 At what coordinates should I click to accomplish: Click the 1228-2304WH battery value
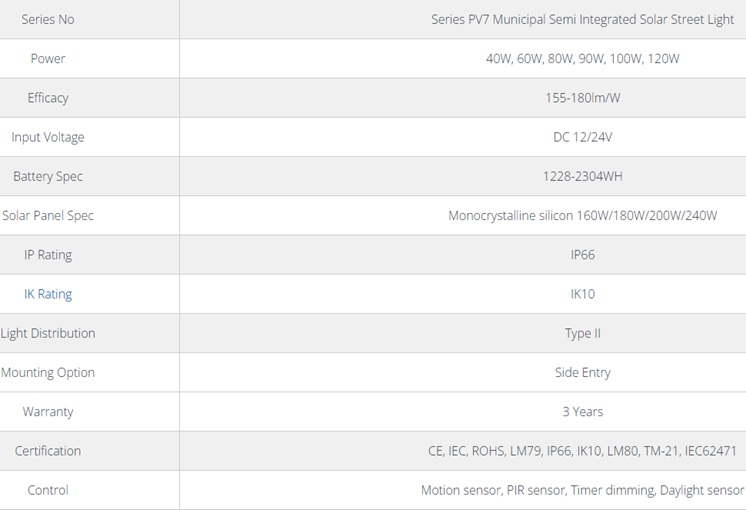(582, 176)
